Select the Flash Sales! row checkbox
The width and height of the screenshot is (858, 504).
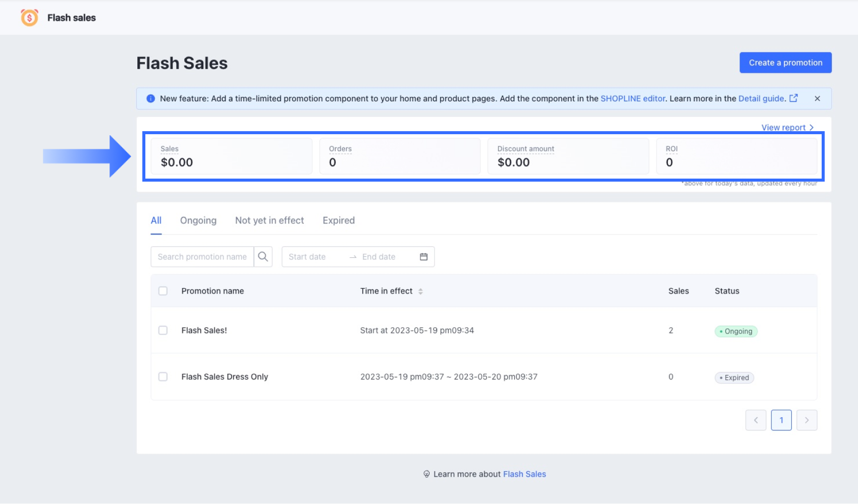pos(163,330)
